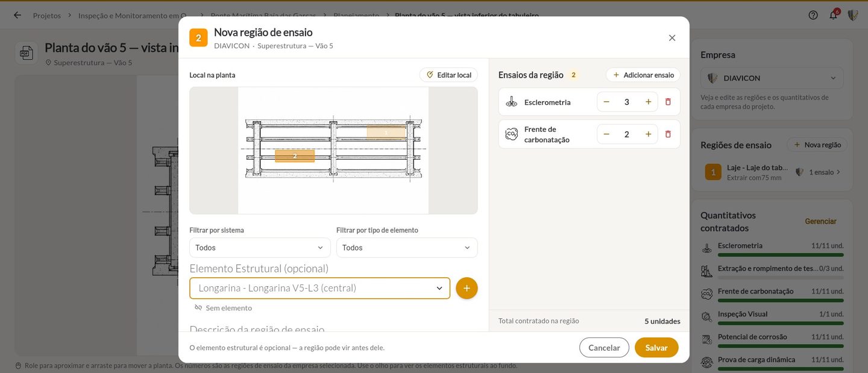The image size is (868, 373).
Task: Click '5 unidades' total value
Action: (x=662, y=321)
